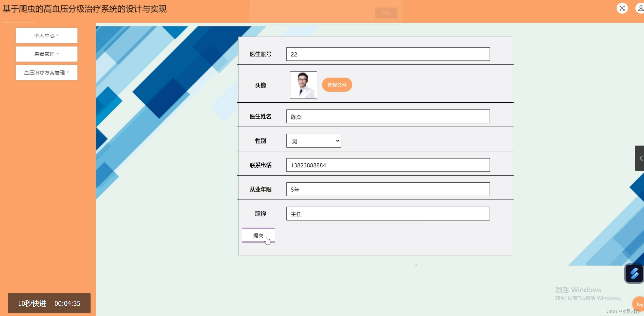Click the 选择文件 upload button
This screenshot has width=644, height=316.
click(337, 85)
